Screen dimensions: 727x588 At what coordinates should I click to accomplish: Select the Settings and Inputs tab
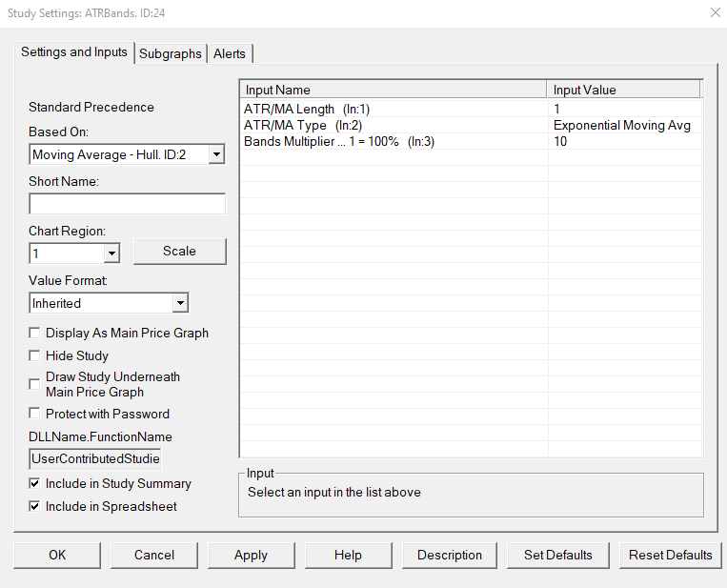74,52
